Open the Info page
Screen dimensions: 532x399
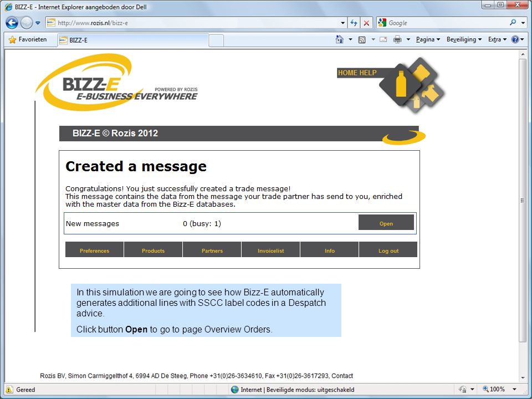[329, 250]
